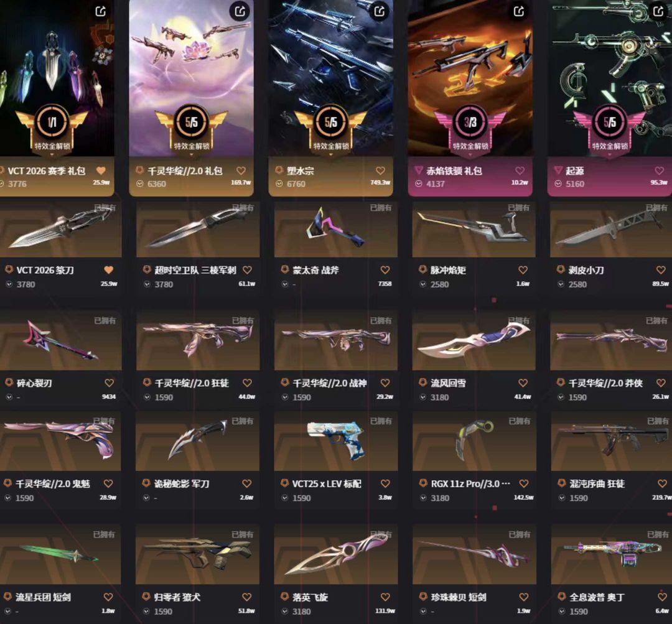672x624 pixels.
Task: Click share icon on 塑水宗 bundle card
Action: [x=380, y=11]
